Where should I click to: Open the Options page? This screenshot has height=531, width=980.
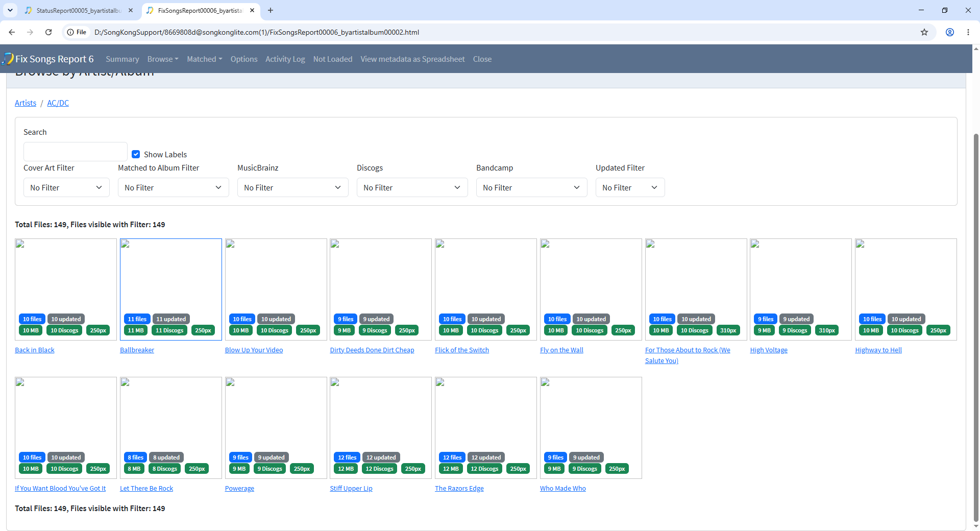244,59
